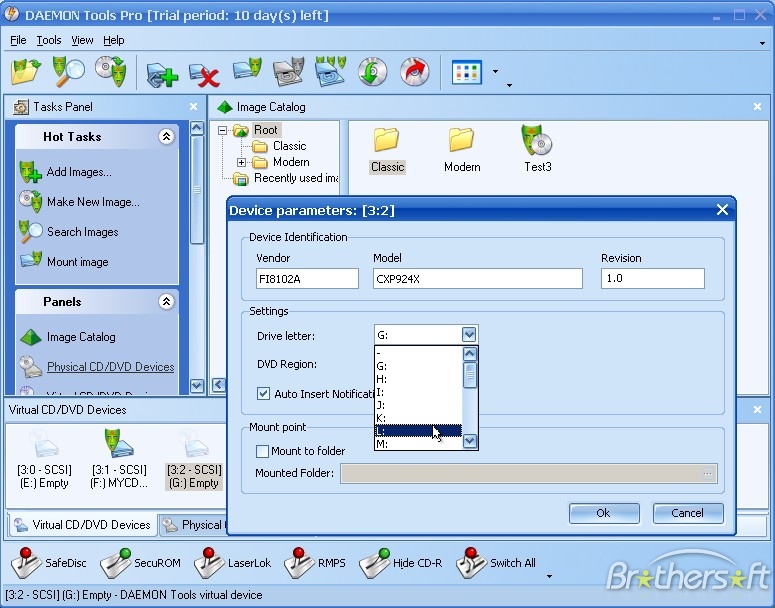Close the Device parameters dialog
Viewport: 775px width, 608px height.
click(722, 210)
